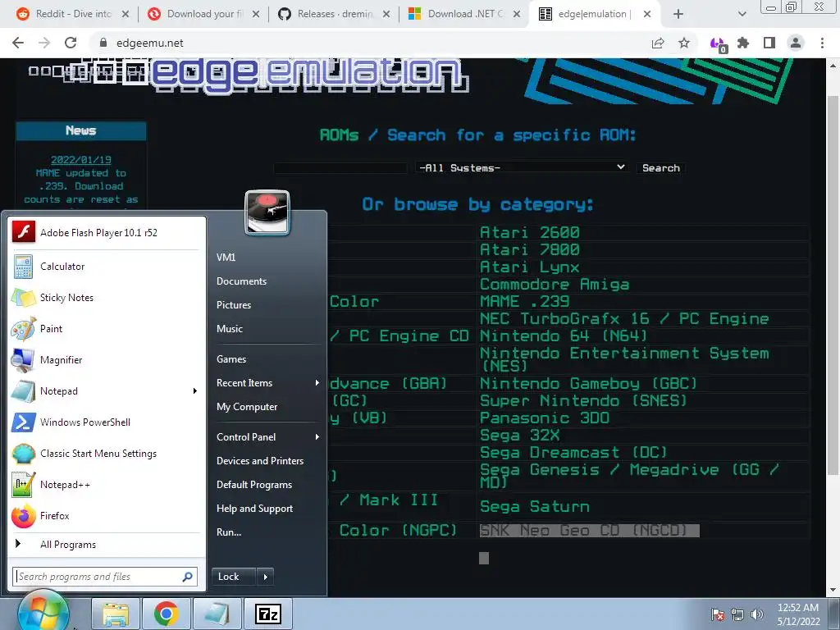Click the ROM search text field
Image resolution: width=840 pixels, height=630 pixels.
click(x=340, y=167)
